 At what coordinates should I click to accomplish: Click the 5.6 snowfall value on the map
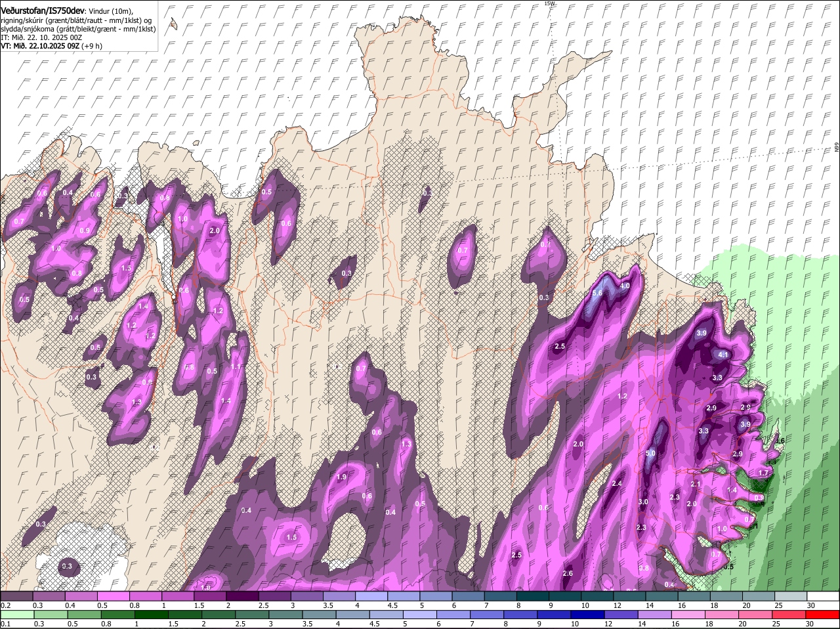(x=597, y=293)
